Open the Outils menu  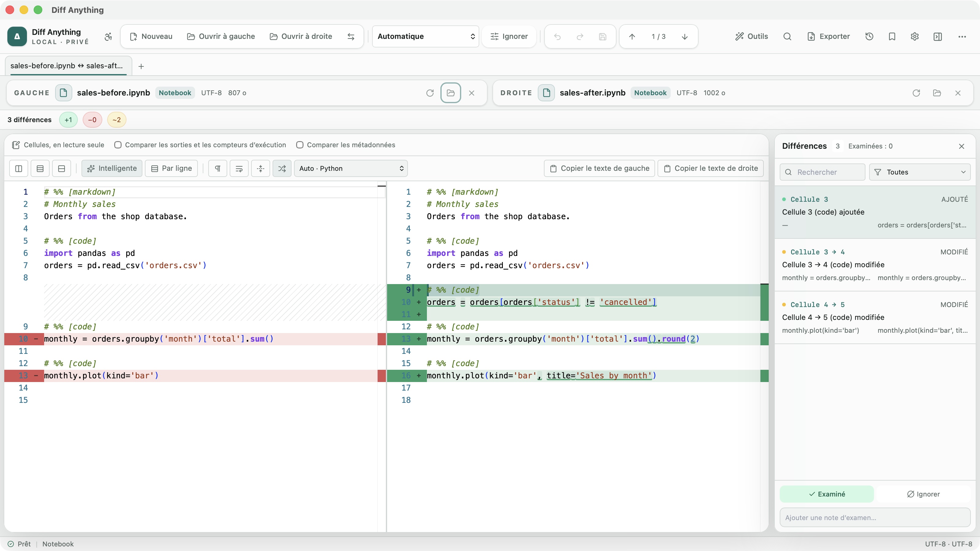point(751,36)
